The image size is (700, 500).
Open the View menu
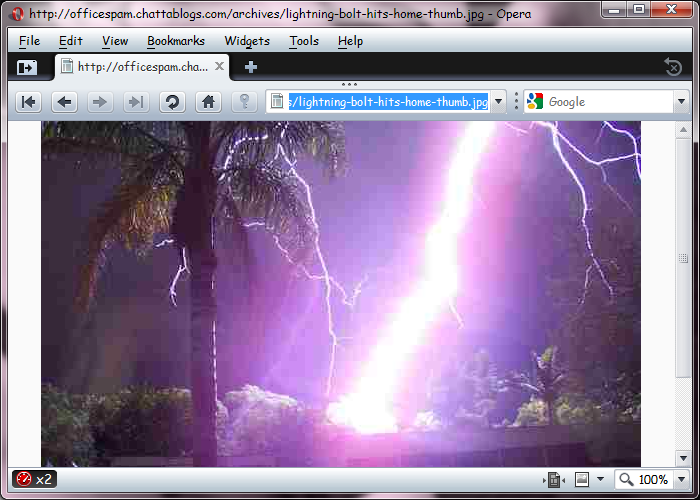(115, 41)
